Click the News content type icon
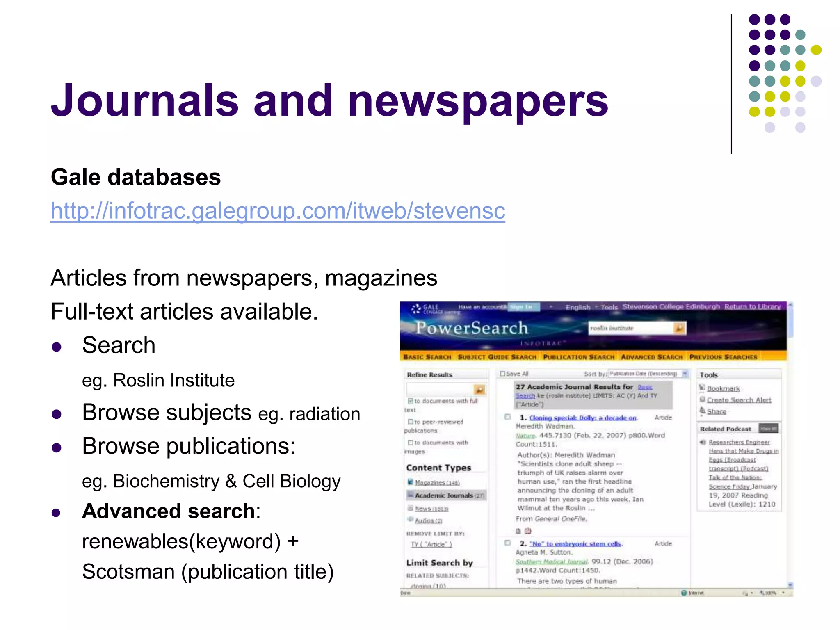The image size is (840, 630). (x=410, y=508)
